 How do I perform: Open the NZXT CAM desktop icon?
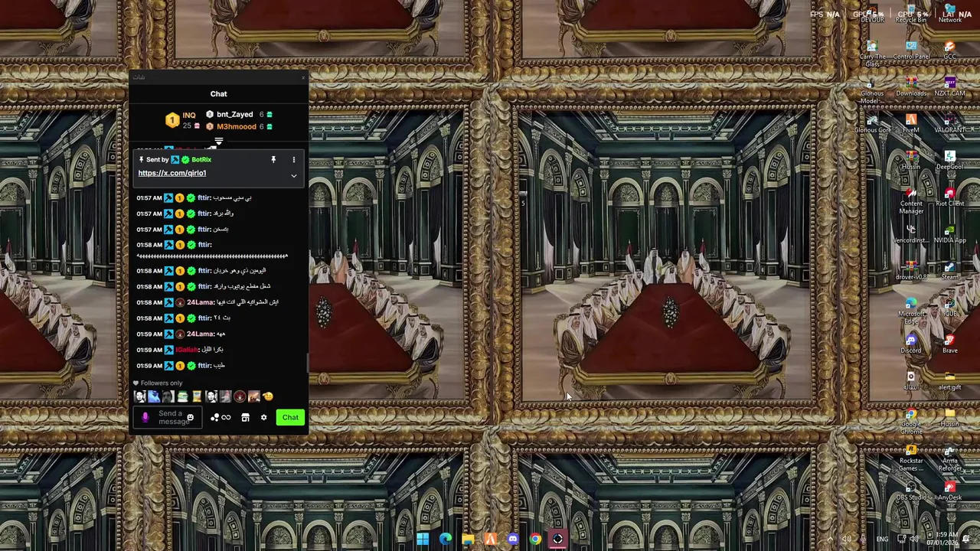click(950, 86)
